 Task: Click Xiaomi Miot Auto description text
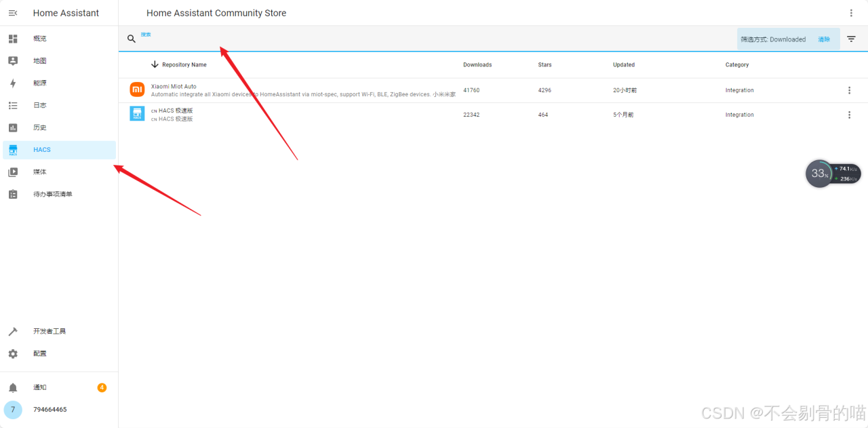[x=303, y=94]
